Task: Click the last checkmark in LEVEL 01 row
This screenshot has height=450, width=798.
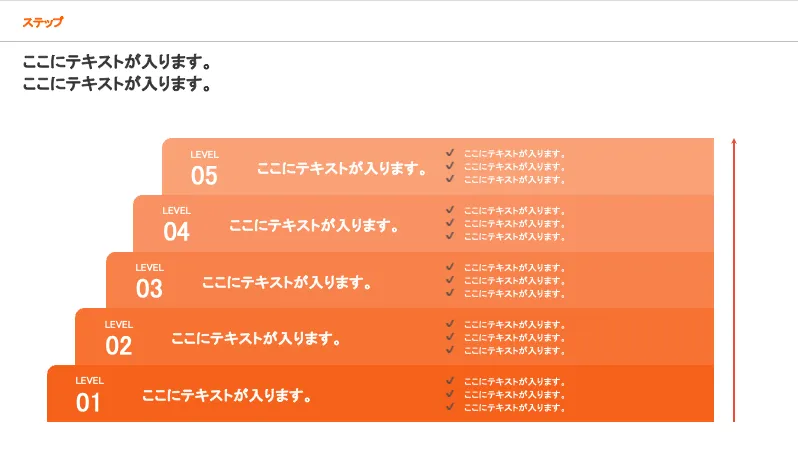Action: pyautogui.click(x=450, y=407)
